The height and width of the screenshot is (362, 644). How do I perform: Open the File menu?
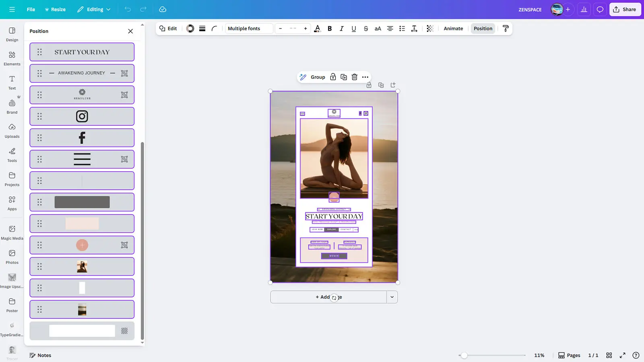click(x=31, y=10)
